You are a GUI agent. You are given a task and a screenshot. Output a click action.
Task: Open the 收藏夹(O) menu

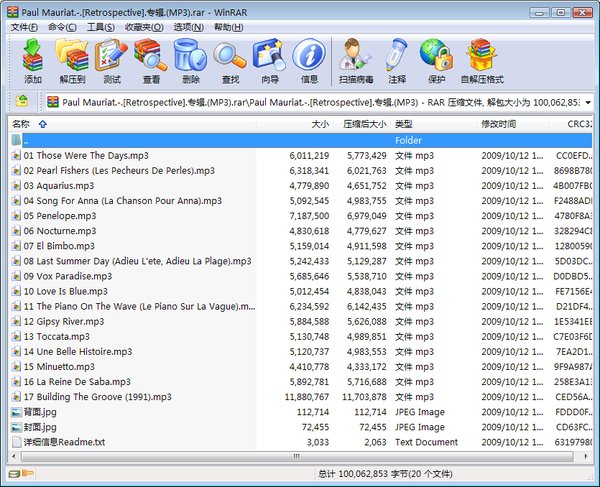pyautogui.click(x=144, y=27)
